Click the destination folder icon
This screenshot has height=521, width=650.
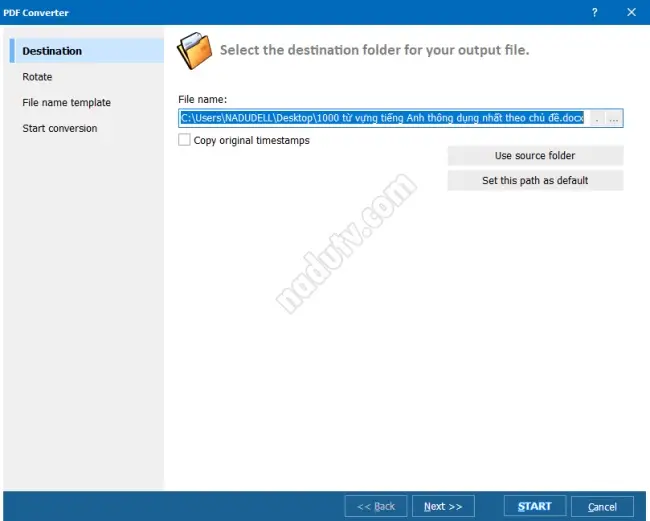194,51
